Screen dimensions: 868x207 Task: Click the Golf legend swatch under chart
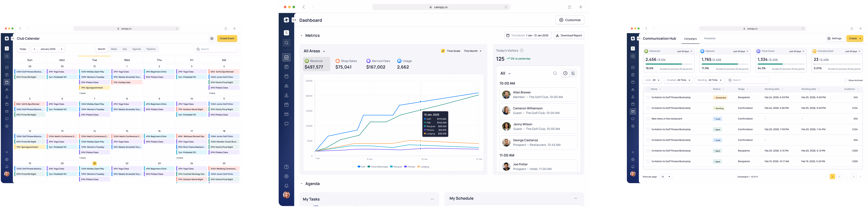[359, 167]
